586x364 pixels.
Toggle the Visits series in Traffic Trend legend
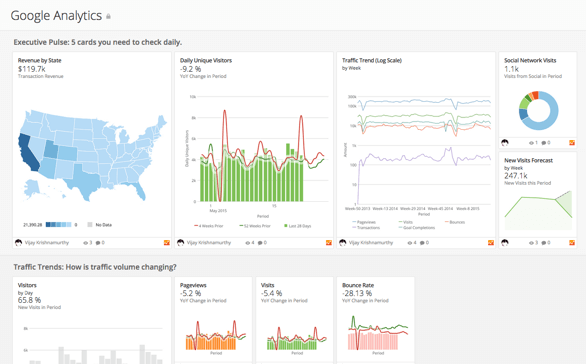[x=406, y=222]
